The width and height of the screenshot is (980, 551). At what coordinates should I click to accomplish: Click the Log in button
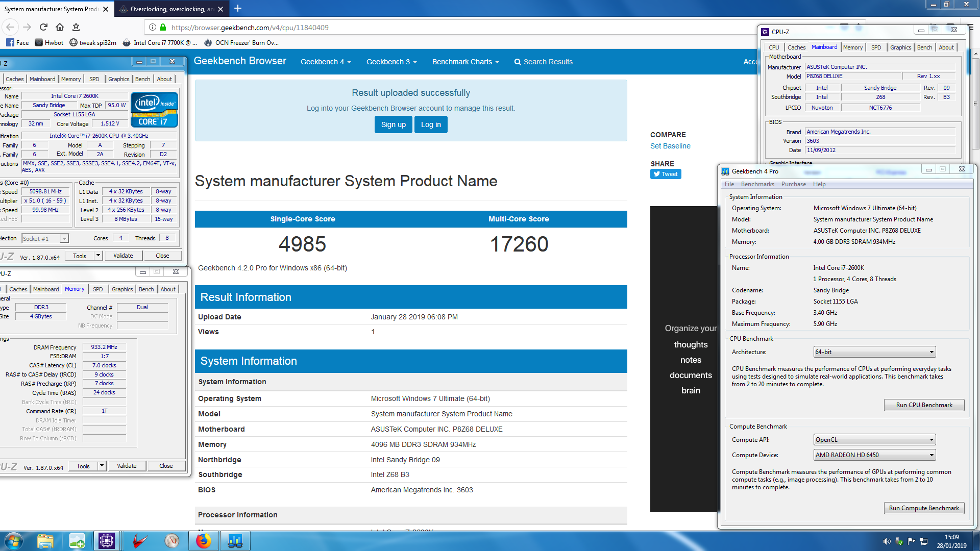(x=431, y=124)
